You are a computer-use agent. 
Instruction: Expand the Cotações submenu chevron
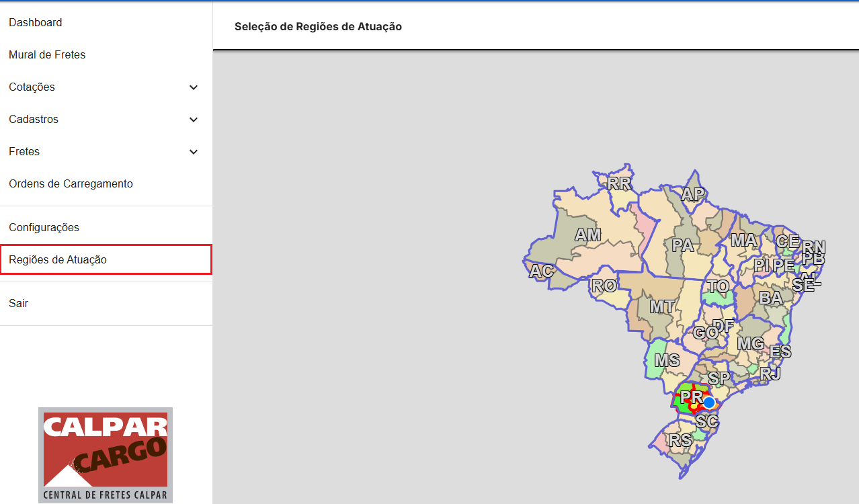point(194,87)
